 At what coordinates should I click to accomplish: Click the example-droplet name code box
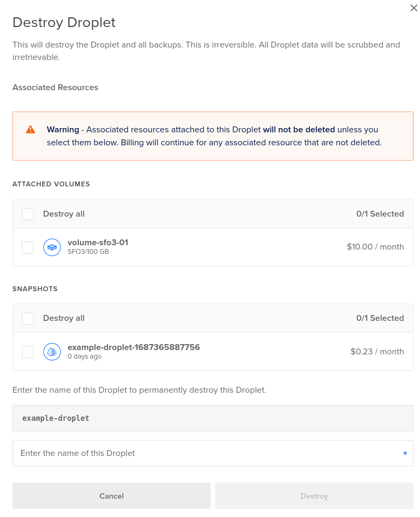(x=213, y=418)
